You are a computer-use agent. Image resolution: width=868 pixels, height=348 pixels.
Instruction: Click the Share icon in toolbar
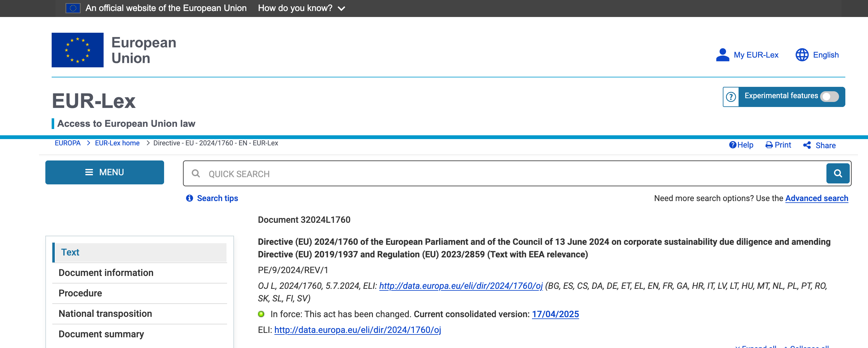(x=807, y=145)
